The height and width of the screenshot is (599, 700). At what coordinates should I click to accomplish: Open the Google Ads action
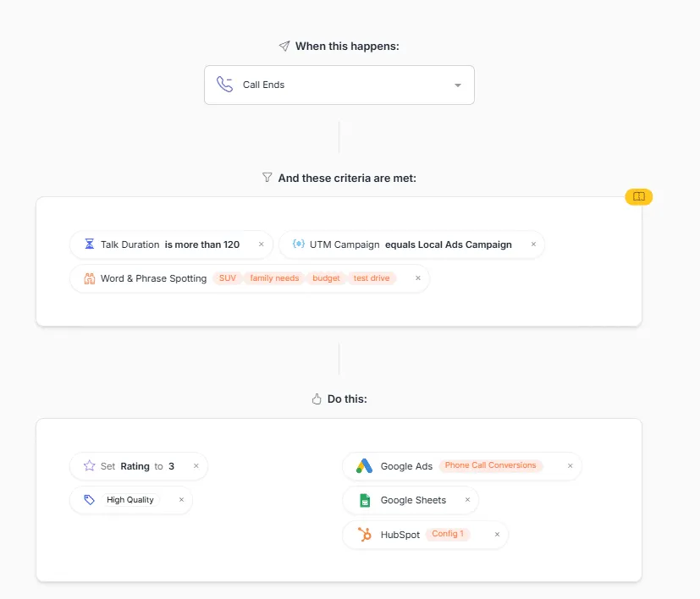click(x=462, y=466)
